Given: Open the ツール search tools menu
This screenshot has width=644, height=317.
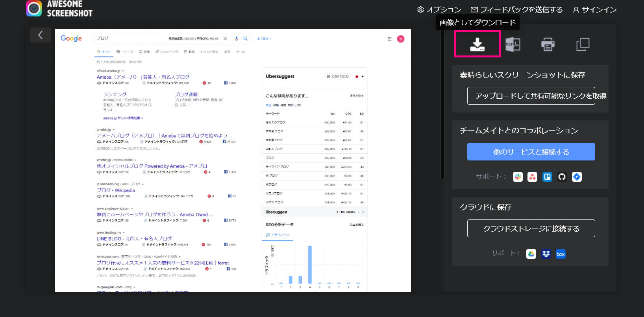Looking at the screenshot, I should (x=241, y=52).
